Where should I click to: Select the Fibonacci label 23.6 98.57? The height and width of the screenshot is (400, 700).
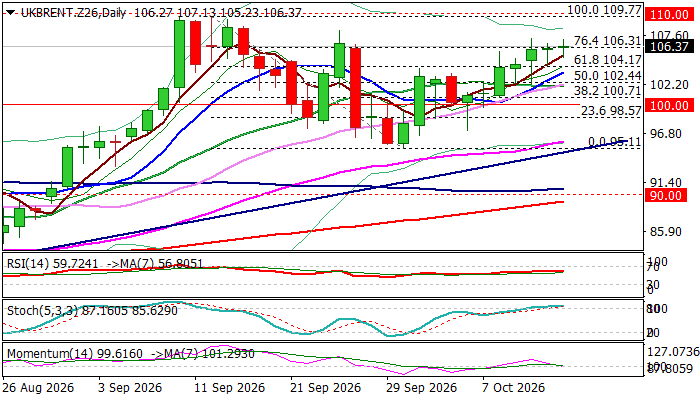pyautogui.click(x=611, y=111)
